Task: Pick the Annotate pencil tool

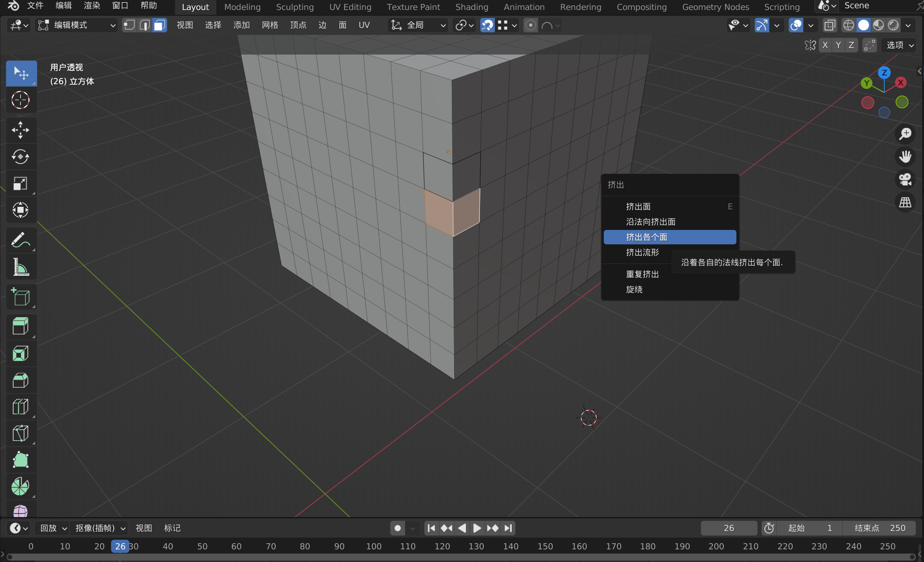Action: tap(21, 240)
